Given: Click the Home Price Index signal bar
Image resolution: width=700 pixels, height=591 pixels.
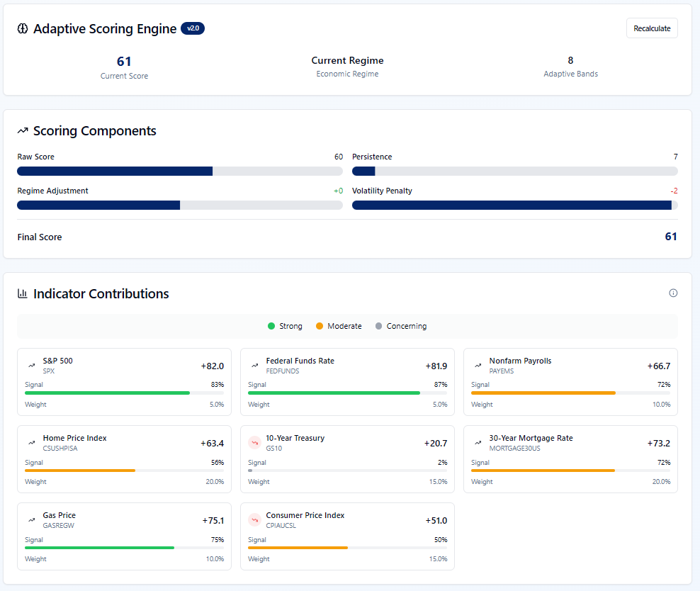Looking at the screenshot, I should 125,471.
